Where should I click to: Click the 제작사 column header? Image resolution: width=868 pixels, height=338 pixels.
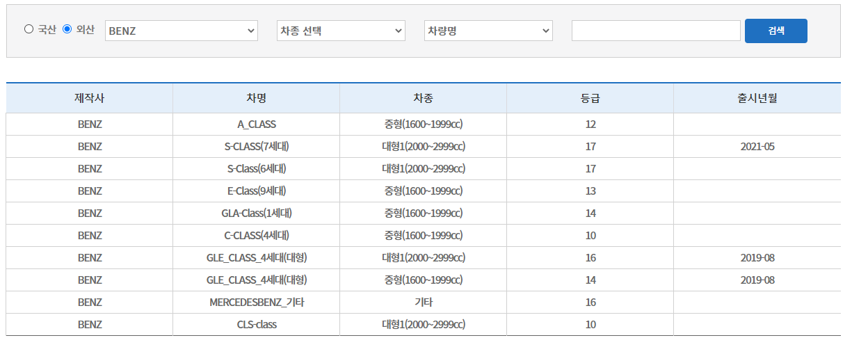pos(90,98)
